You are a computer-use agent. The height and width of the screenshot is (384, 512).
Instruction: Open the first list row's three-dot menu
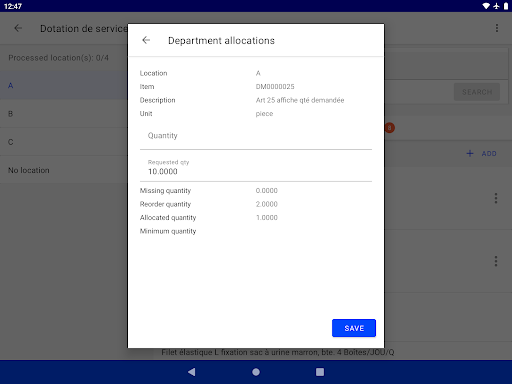(x=496, y=198)
